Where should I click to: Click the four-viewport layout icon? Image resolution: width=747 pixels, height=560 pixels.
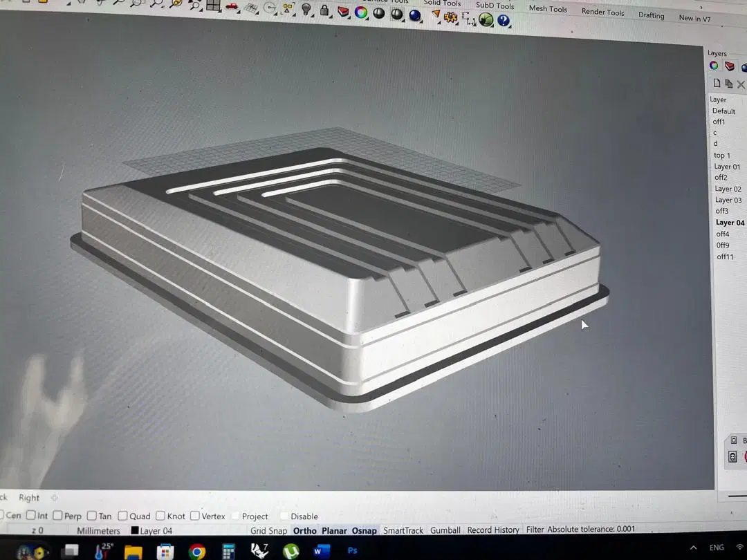(214, 6)
